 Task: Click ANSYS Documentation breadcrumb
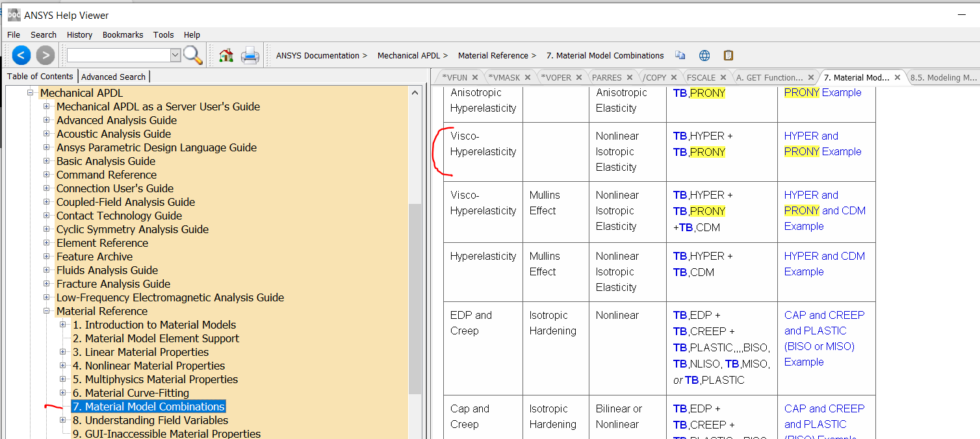coord(317,55)
